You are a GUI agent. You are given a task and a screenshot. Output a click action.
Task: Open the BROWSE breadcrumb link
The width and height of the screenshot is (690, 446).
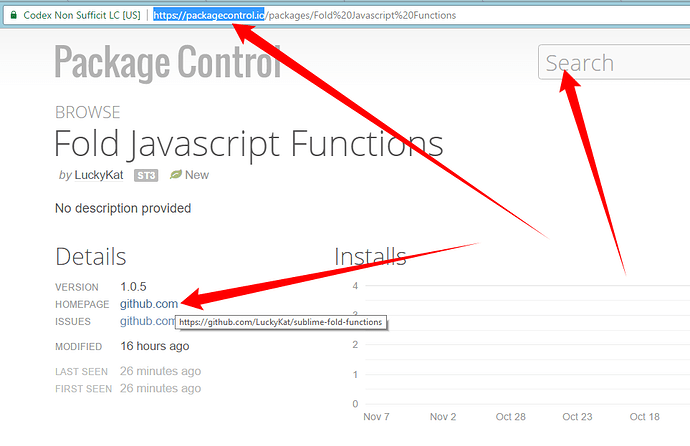87,113
